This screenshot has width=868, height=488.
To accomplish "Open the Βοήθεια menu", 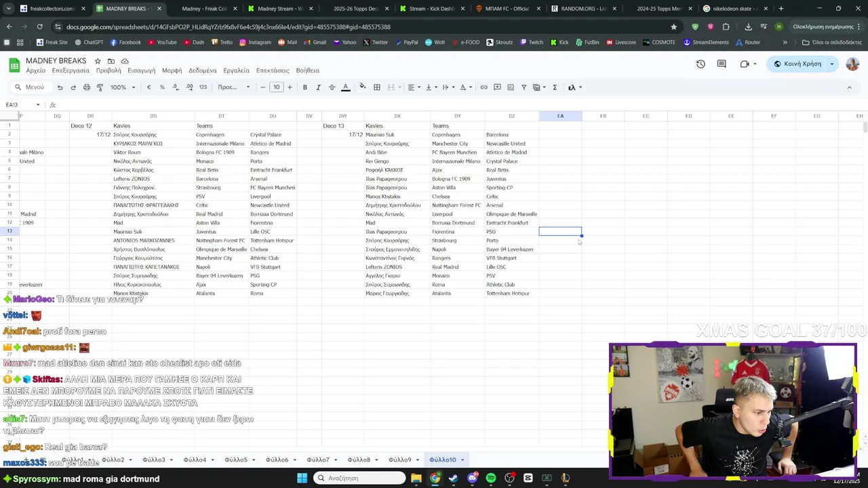I will [307, 70].
